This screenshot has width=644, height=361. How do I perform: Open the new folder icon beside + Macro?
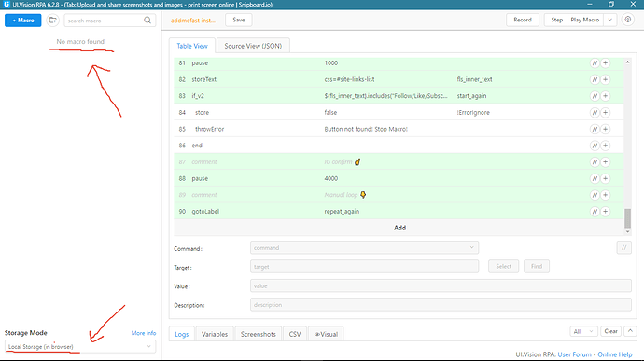tap(52, 21)
